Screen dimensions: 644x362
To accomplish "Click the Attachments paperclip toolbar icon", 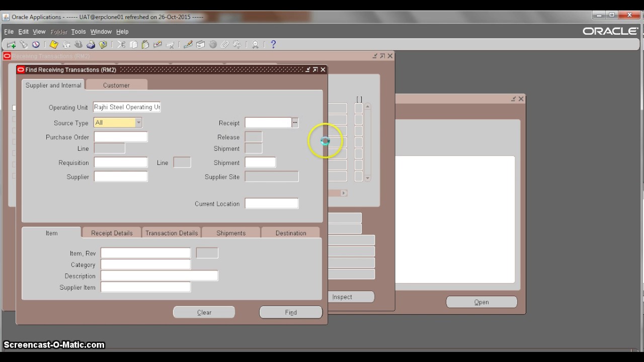I will tap(225, 45).
